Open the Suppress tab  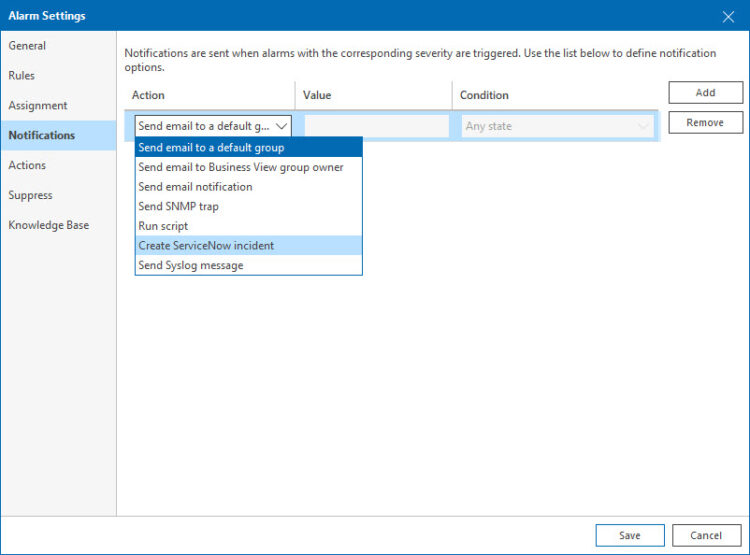[x=30, y=196]
